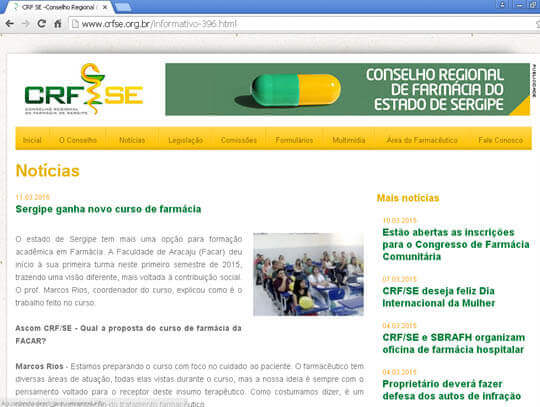Viewport: 540px width, 407px height.
Task: Open the Fale Conosco menu item
Action: pyautogui.click(x=500, y=140)
